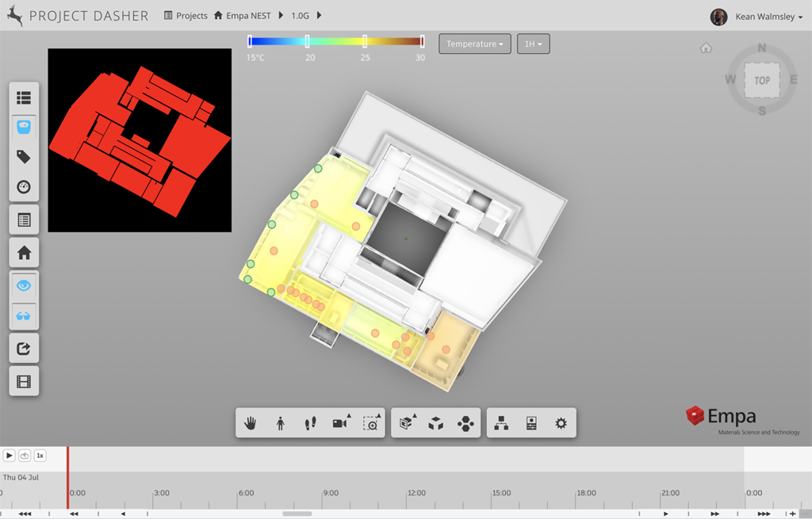
Task: Open the Temperature dropdown
Action: pos(474,44)
